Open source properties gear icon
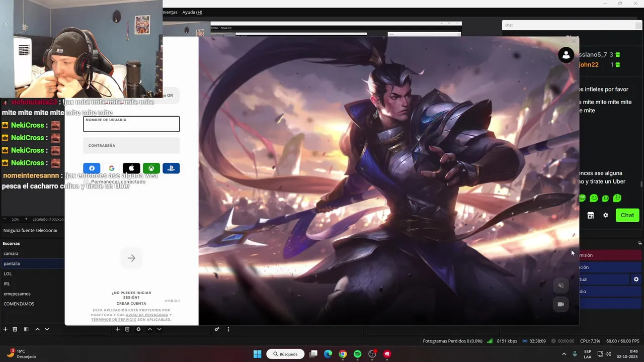Viewport: 644px width, 362px height. pos(138,329)
